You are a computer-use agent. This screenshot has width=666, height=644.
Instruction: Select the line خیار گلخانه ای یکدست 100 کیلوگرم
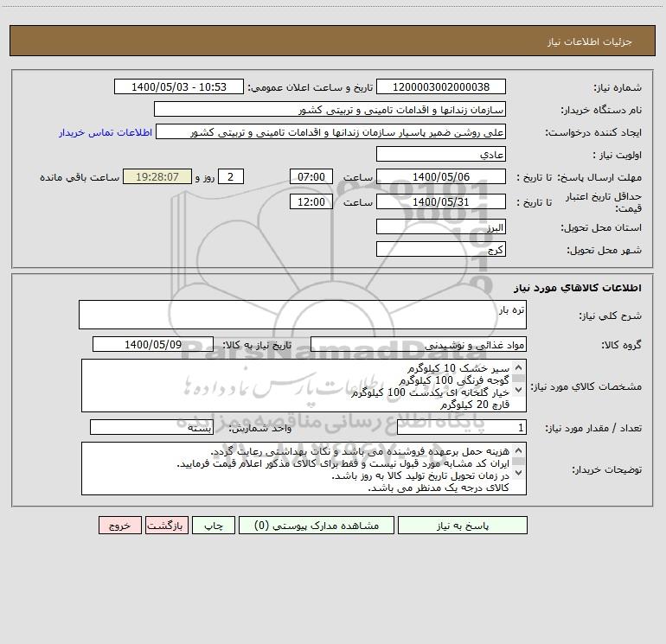[x=430, y=392]
